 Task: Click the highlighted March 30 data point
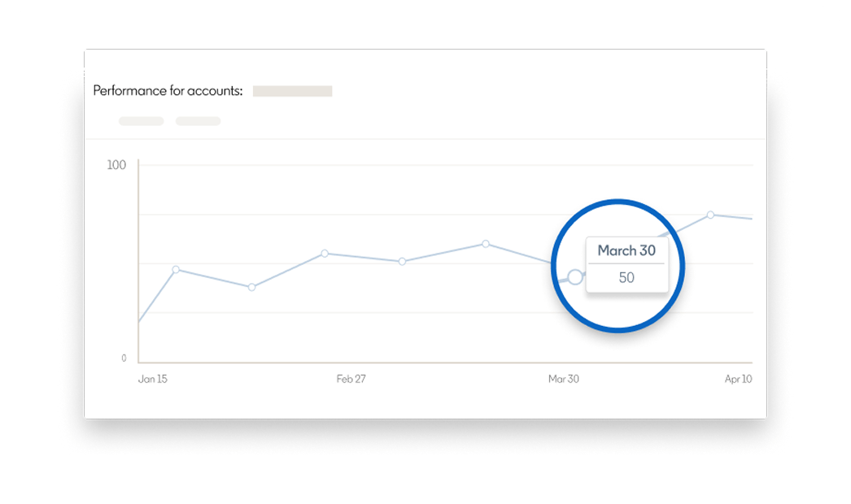click(x=575, y=277)
